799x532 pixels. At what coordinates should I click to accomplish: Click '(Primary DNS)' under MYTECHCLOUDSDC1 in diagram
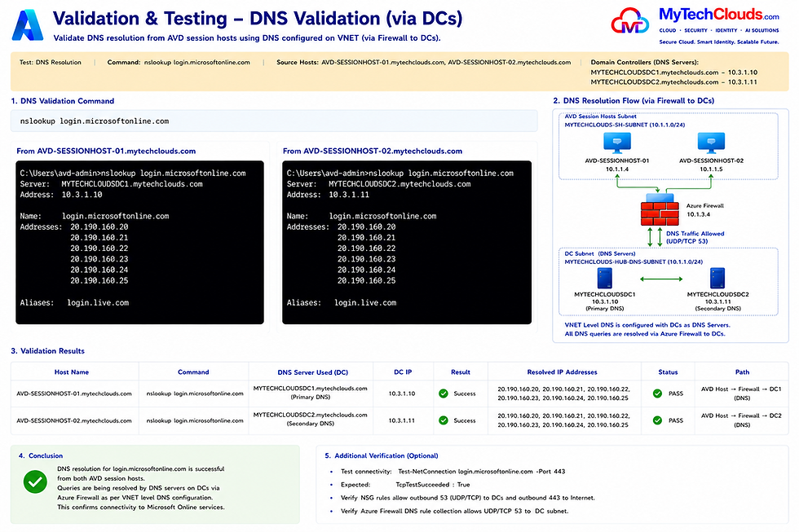(x=605, y=309)
